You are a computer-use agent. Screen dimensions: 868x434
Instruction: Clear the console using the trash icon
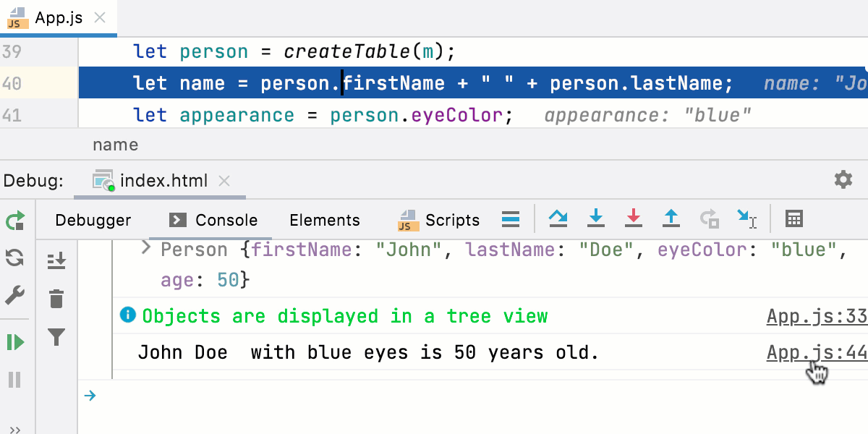click(56, 298)
